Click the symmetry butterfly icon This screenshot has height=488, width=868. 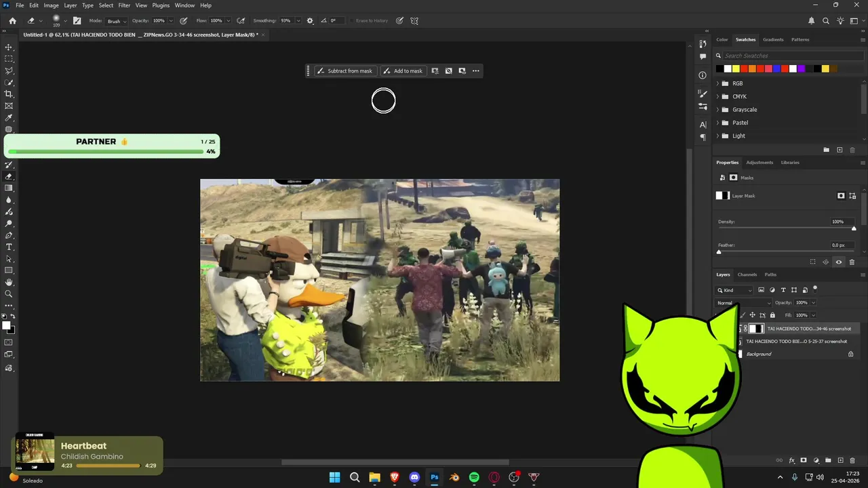click(414, 20)
